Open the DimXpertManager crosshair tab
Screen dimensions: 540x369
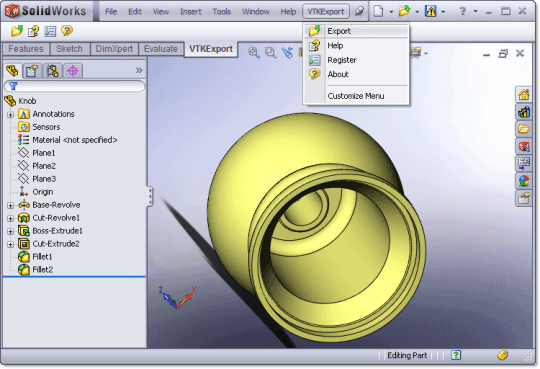tap(73, 71)
